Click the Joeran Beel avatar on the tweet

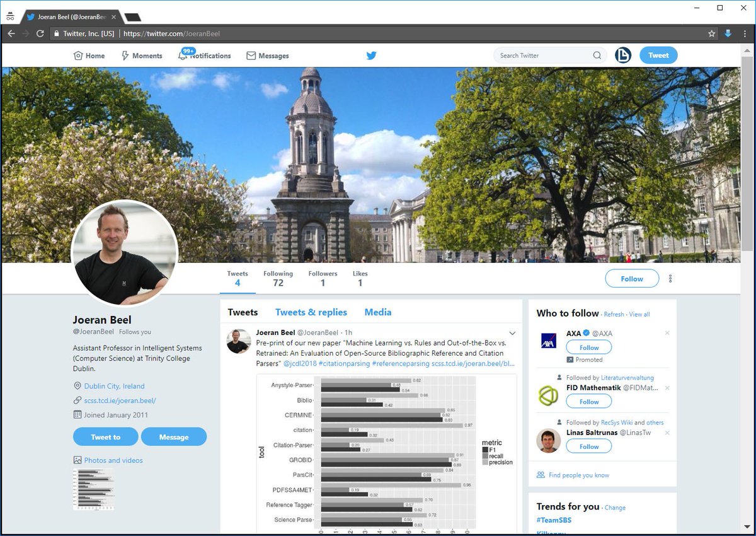(239, 341)
